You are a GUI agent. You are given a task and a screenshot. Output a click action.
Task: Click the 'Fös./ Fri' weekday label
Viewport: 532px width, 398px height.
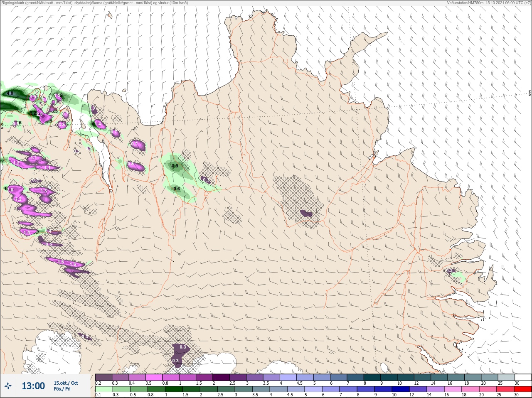(62, 389)
